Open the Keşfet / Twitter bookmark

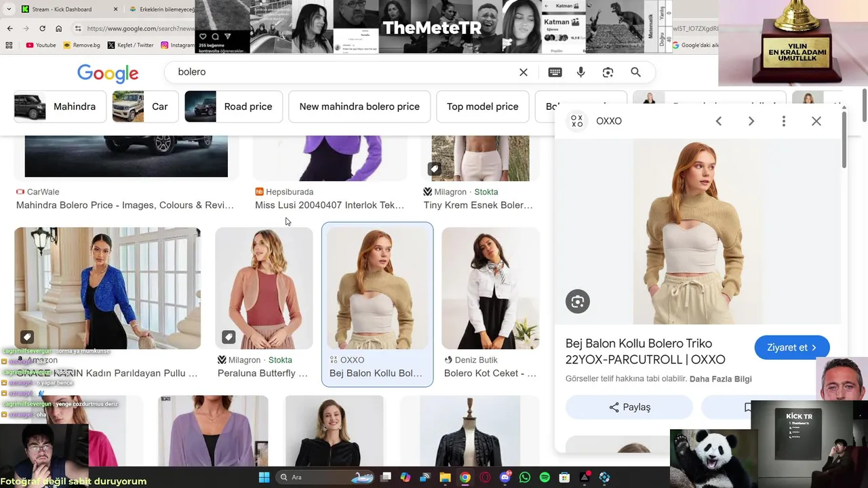click(x=130, y=45)
